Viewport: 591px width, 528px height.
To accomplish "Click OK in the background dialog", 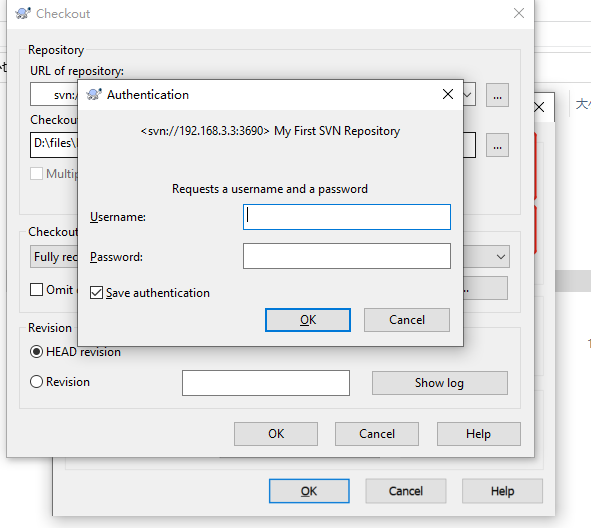I will click(309, 491).
